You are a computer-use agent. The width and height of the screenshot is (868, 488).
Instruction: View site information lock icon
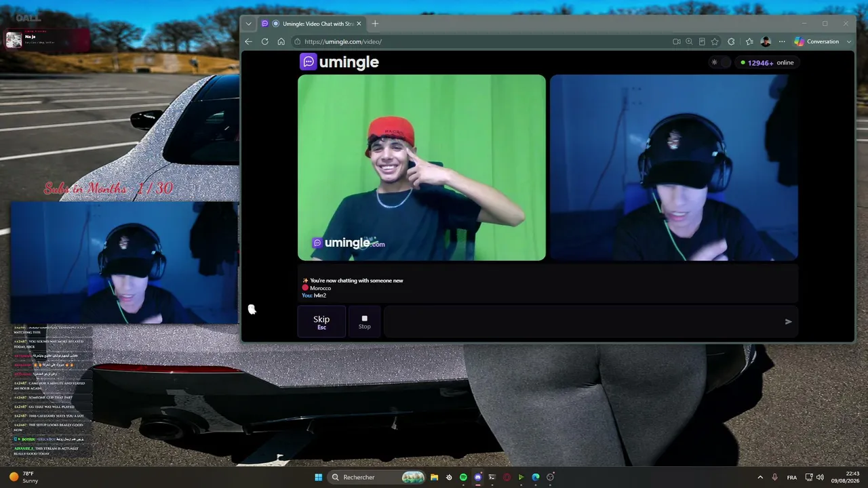297,41
